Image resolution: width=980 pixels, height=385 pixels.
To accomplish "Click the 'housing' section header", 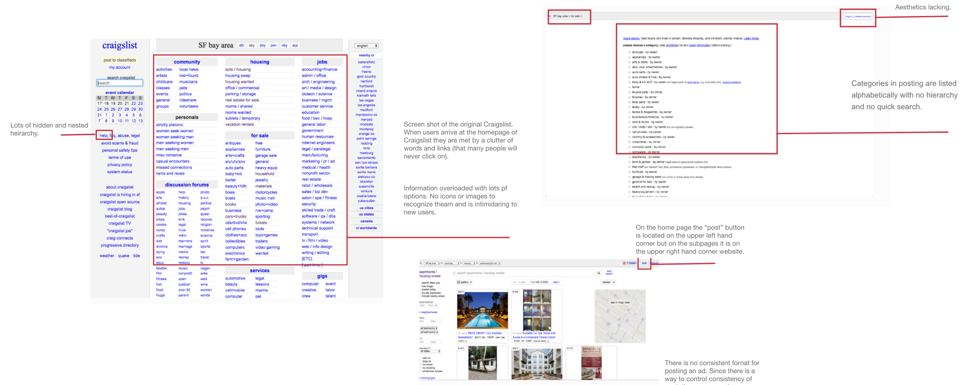I will (x=259, y=62).
